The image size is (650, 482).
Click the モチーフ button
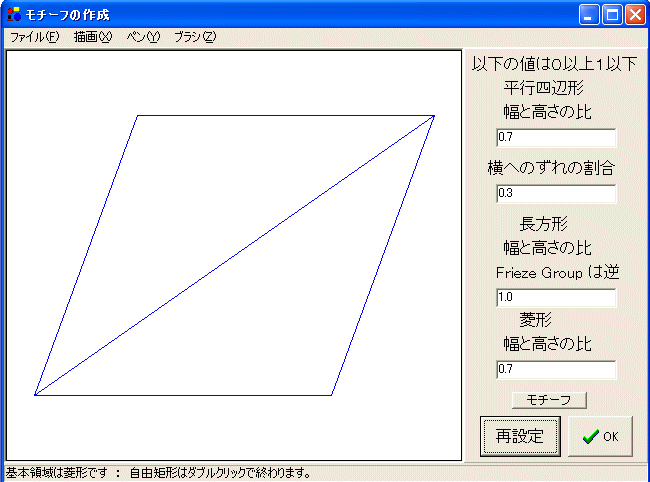click(549, 400)
